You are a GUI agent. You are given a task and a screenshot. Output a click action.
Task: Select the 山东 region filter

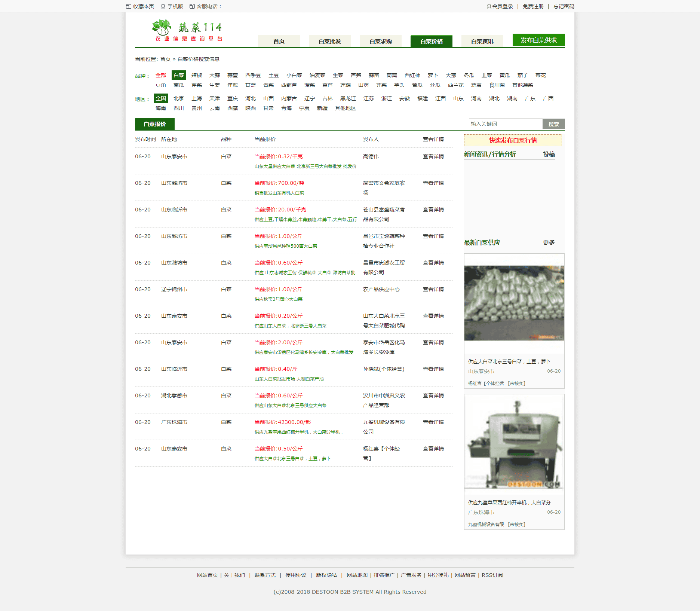point(458,98)
